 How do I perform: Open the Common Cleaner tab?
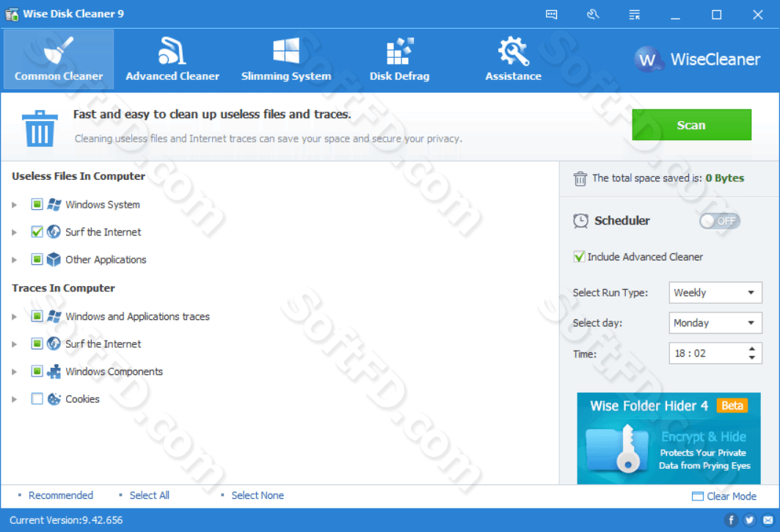(x=59, y=59)
